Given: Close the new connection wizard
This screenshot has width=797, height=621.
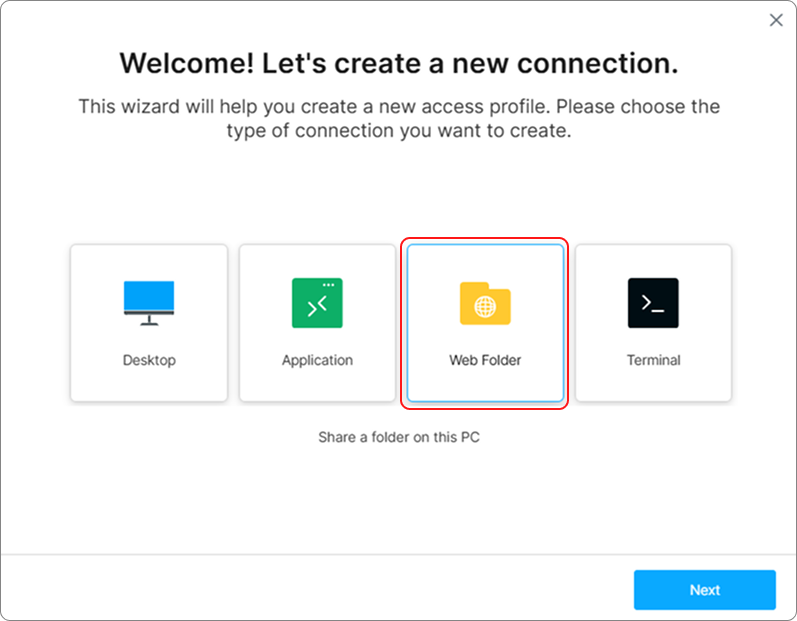Looking at the screenshot, I should click(776, 20).
